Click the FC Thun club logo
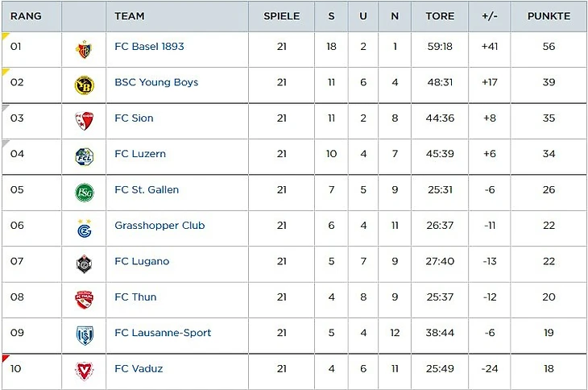The image size is (588, 390). [x=84, y=300]
